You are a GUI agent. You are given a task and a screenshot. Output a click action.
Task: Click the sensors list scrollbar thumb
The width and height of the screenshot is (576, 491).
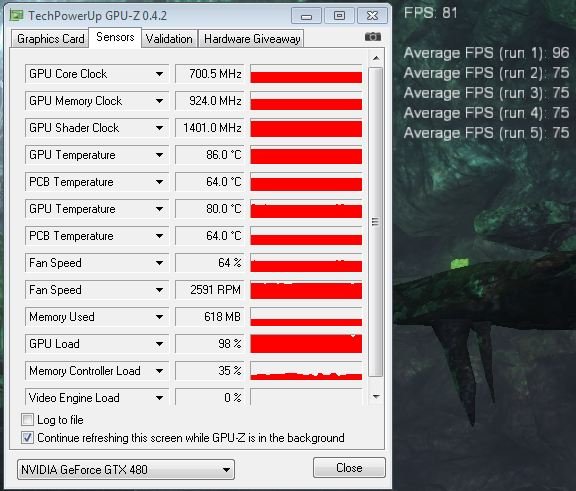point(375,222)
